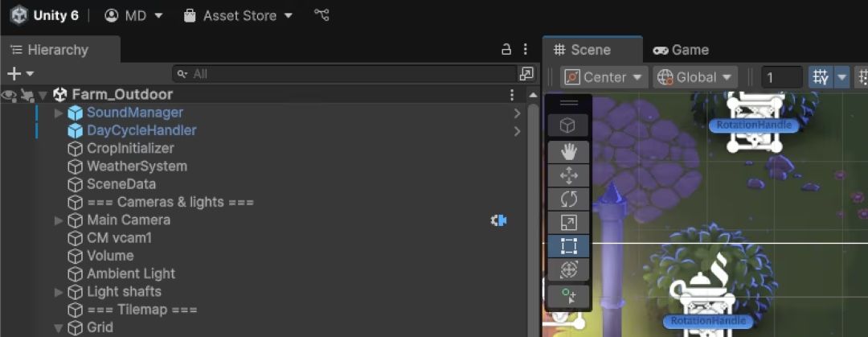
Task: Activate the Rect tool
Action: pyautogui.click(x=568, y=246)
